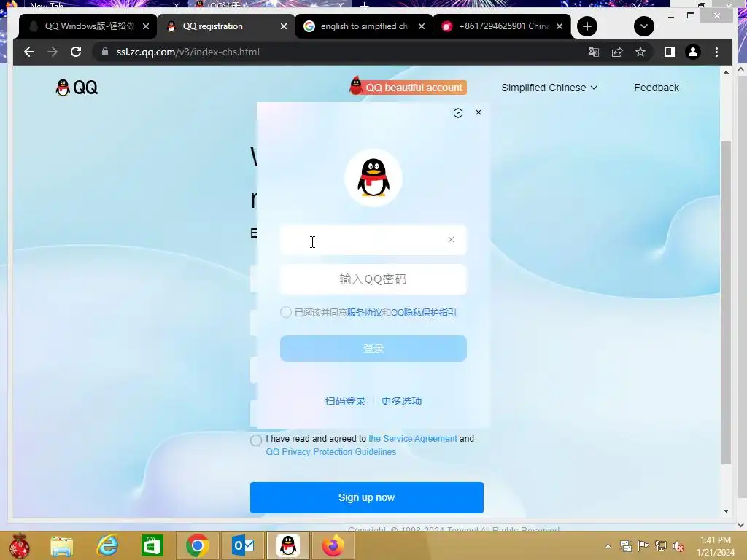Click the QQ logo at the page top-left
The width and height of the screenshot is (747, 560).
pyautogui.click(x=77, y=87)
